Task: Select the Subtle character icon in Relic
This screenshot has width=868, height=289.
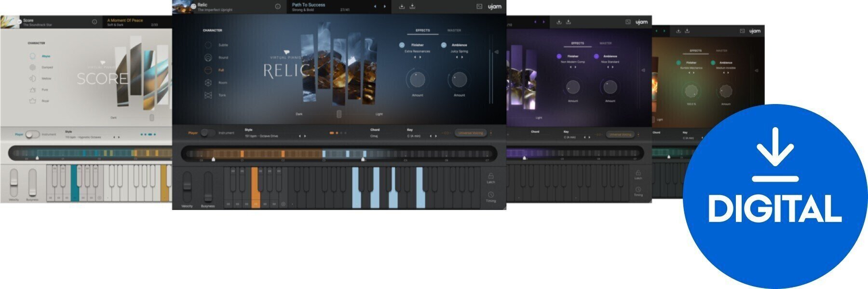Action: pos(208,45)
